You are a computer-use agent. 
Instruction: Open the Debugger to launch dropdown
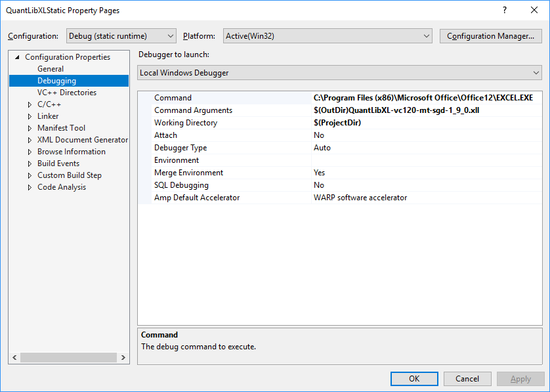click(x=339, y=73)
